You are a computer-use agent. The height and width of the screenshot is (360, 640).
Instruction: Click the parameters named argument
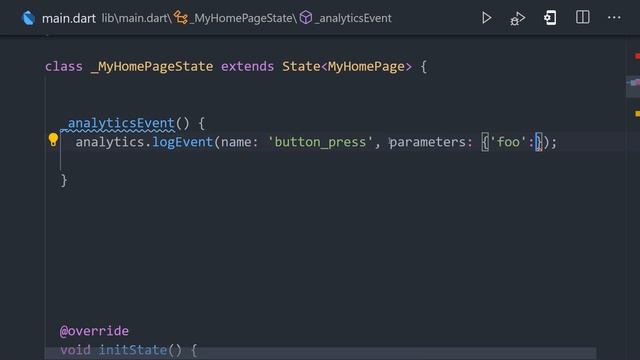tap(428, 142)
